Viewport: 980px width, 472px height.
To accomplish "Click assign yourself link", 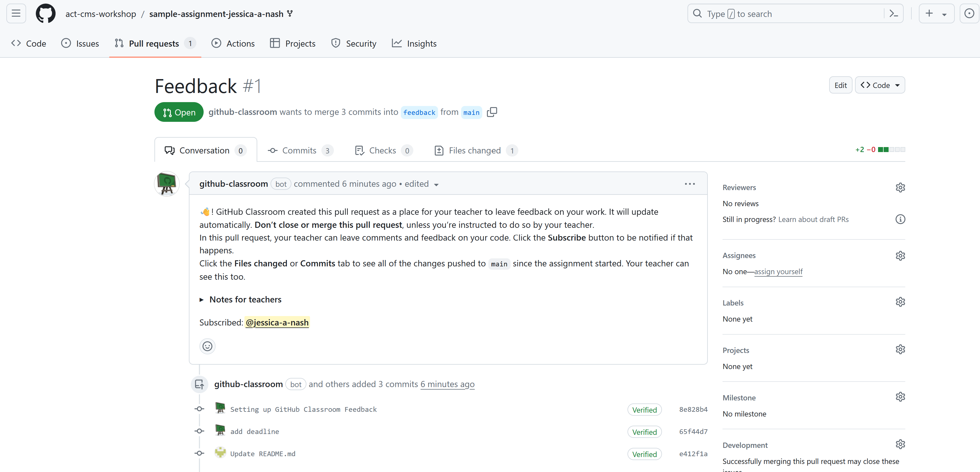I will click(x=778, y=272).
